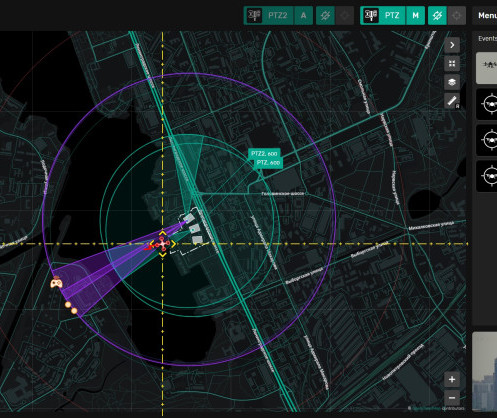This screenshot has height=418, width=497.
Task: Toggle the PTZ2 unlink tracking icon
Action: coord(325,15)
